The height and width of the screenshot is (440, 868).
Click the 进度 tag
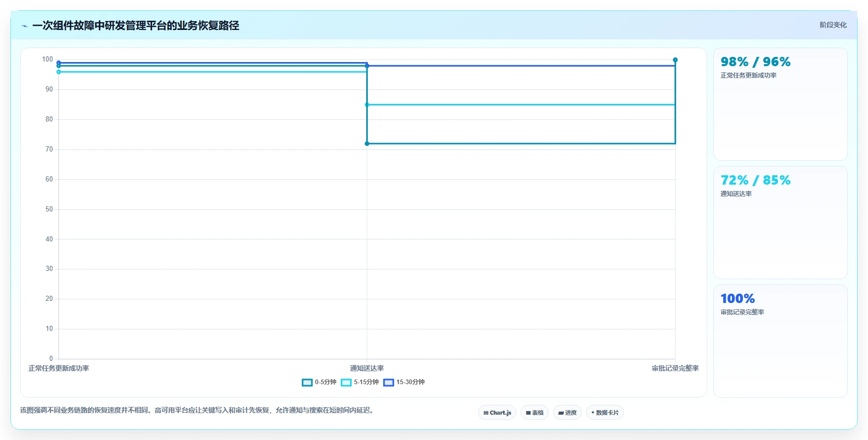[567, 413]
